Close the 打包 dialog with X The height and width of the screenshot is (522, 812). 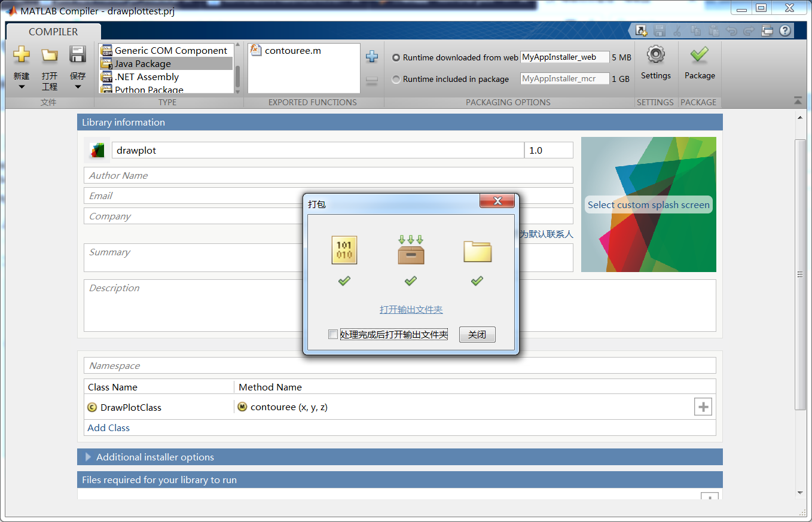[497, 201]
